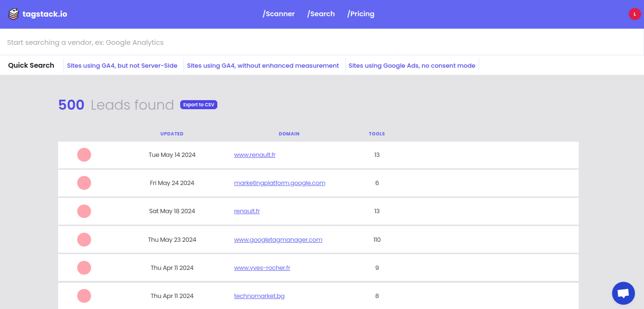
Task: Click the tools count 110
Action: pyautogui.click(x=377, y=240)
